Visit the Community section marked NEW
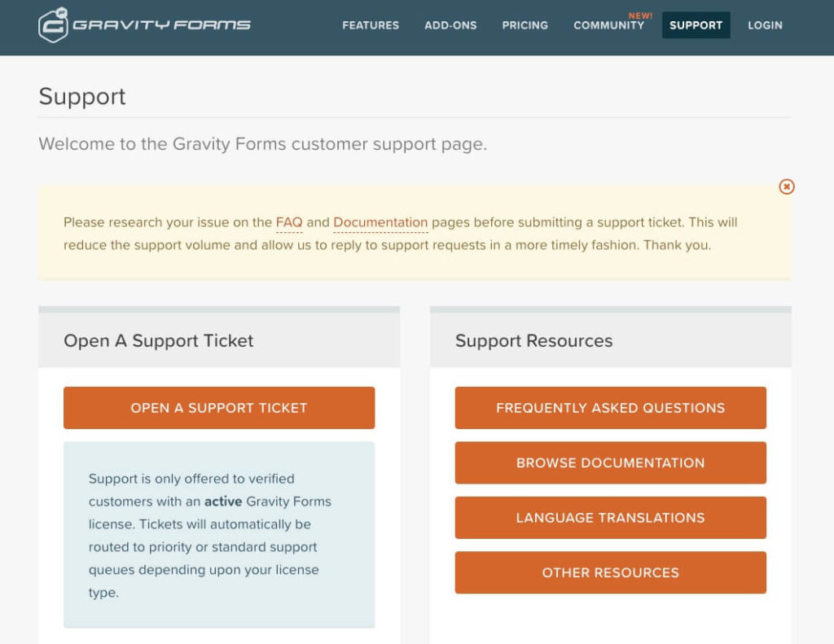 pos(608,25)
